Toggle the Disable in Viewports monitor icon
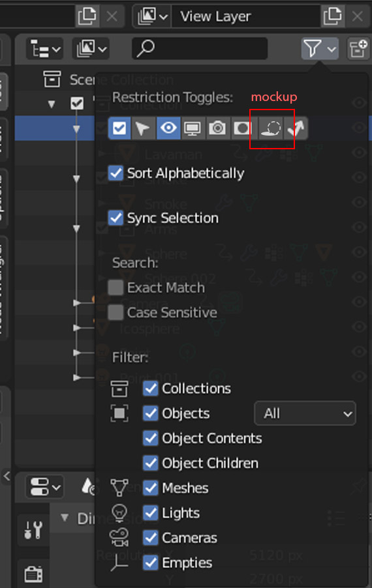 [x=193, y=128]
